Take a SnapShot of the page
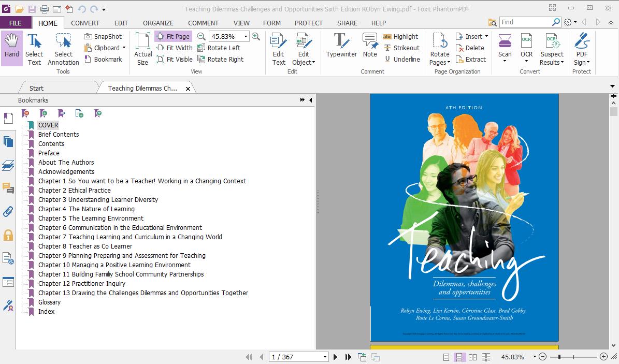Screen dimensions: 619x364 103,36
